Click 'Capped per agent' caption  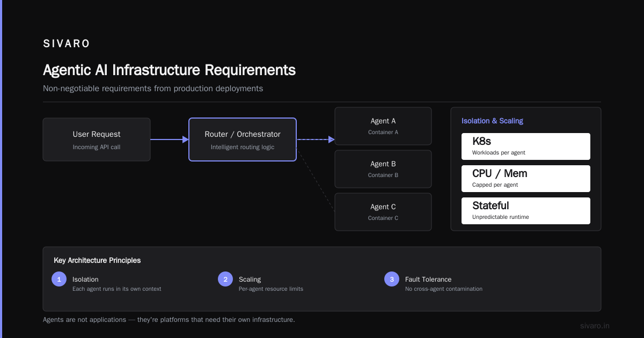[x=495, y=185]
